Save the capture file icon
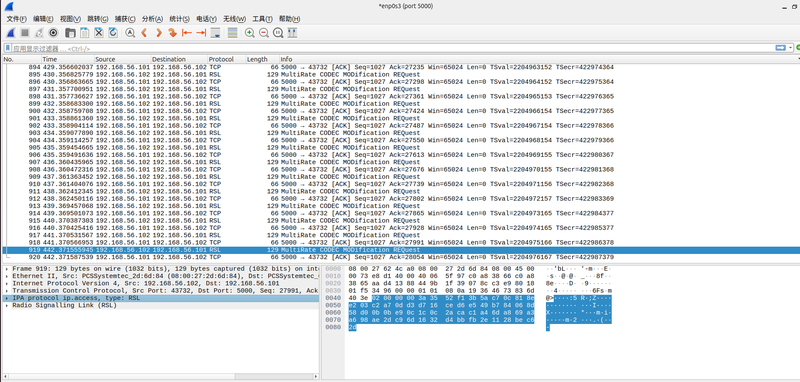The height and width of the screenshot is (382, 800). click(85, 33)
